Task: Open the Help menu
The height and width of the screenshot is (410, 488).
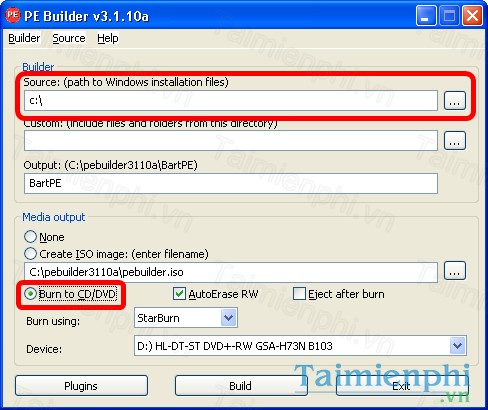Action: click(x=108, y=38)
